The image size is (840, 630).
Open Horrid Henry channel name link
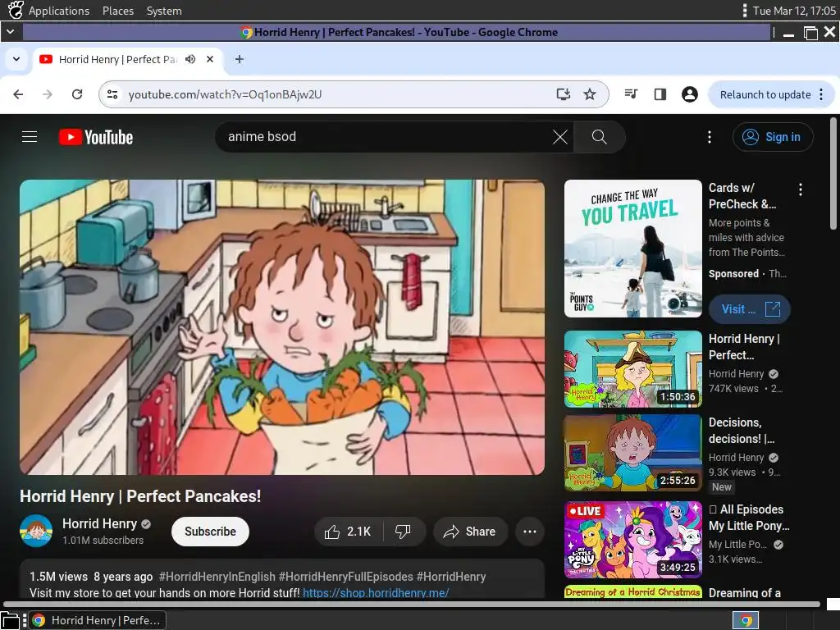point(99,523)
